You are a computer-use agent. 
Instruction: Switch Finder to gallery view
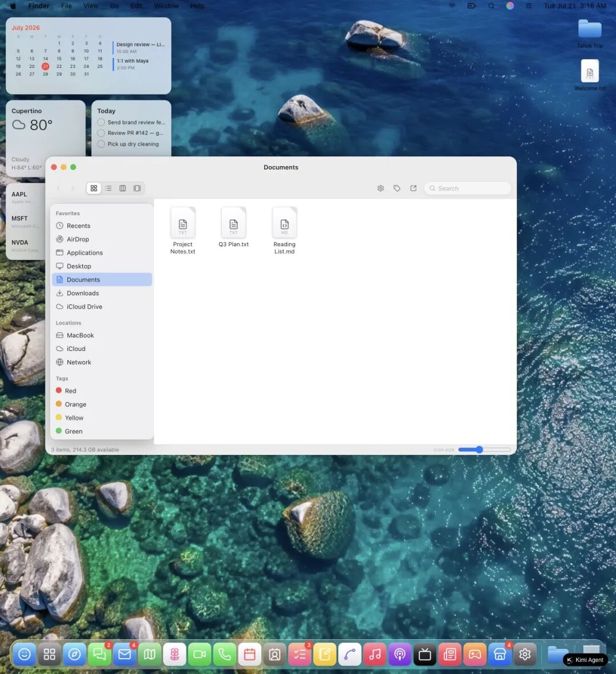click(x=137, y=188)
